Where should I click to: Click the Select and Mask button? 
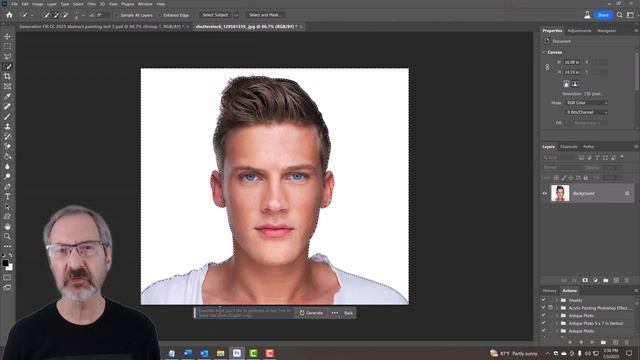(x=264, y=15)
